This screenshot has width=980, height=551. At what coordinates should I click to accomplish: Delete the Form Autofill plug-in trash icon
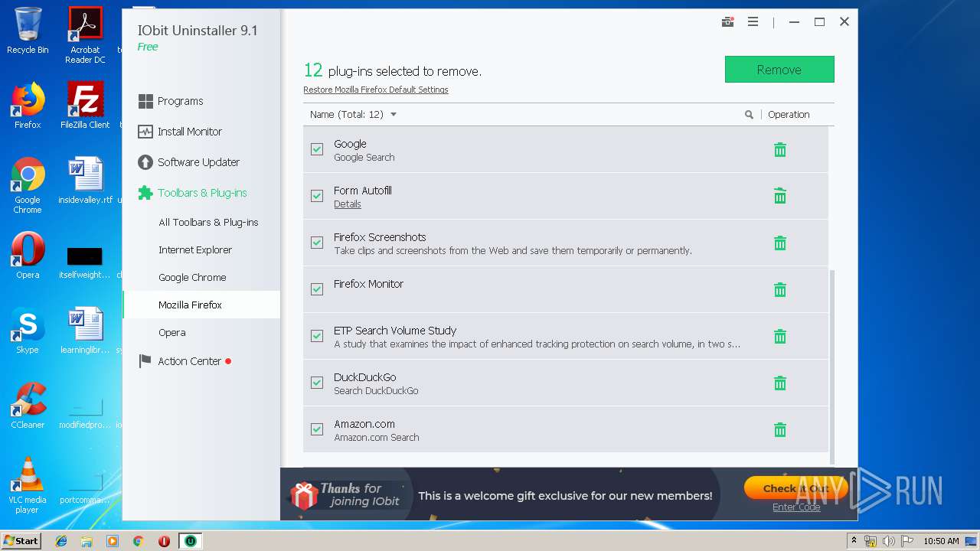pos(779,197)
